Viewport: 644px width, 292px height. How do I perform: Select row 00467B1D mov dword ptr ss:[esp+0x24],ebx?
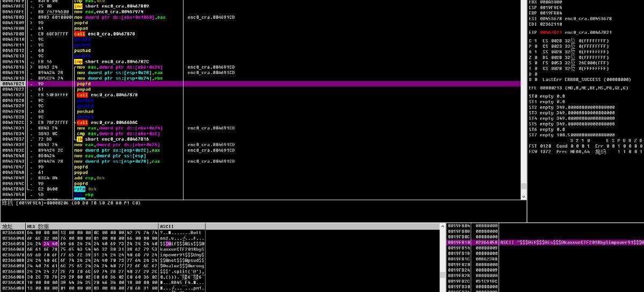click(x=261, y=78)
